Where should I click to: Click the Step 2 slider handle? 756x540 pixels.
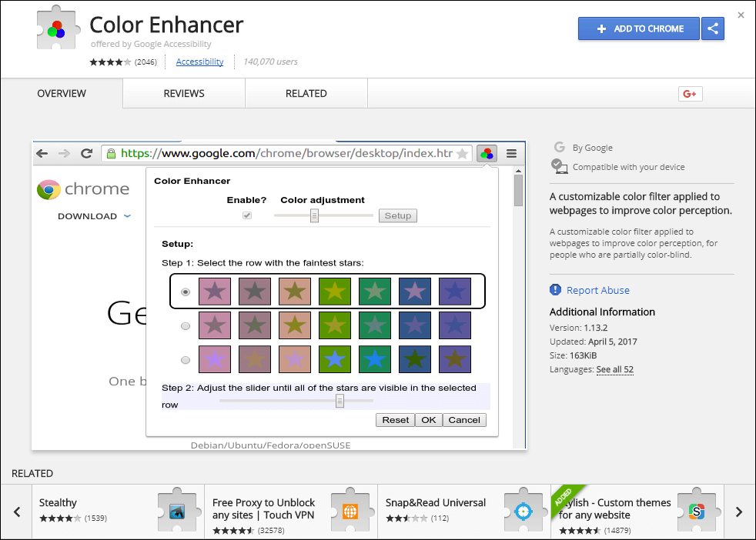[340, 400]
